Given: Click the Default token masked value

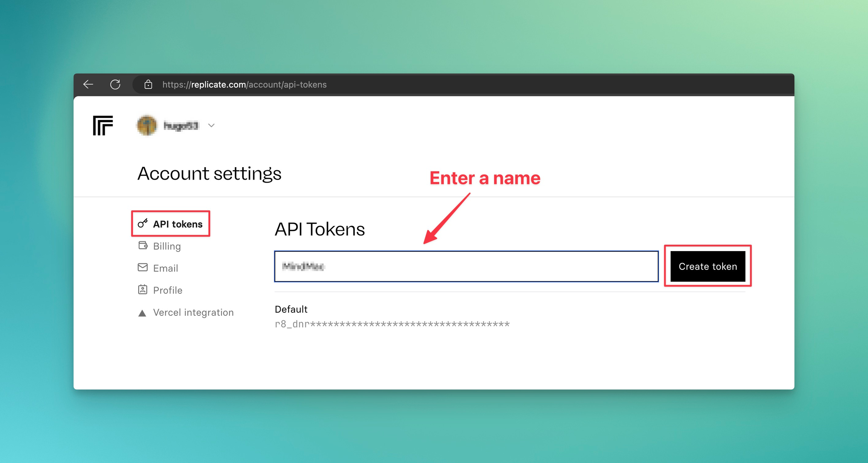Looking at the screenshot, I should tap(392, 324).
